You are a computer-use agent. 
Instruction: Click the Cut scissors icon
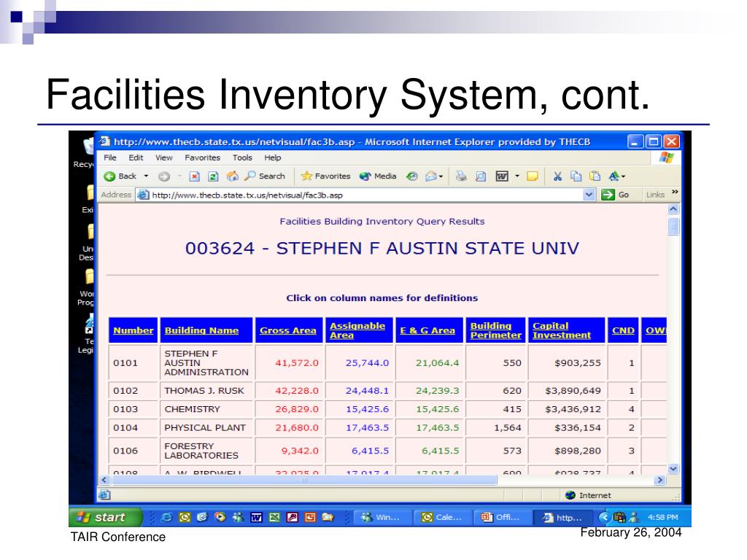557,176
